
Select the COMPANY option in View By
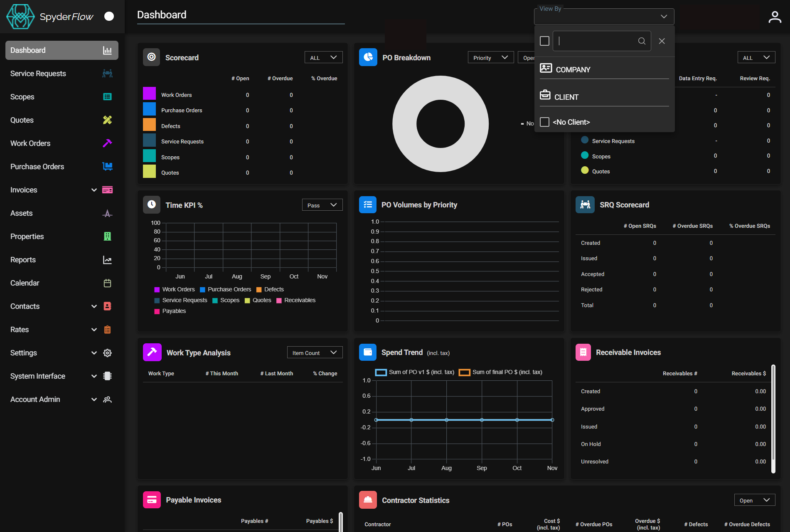coord(572,69)
